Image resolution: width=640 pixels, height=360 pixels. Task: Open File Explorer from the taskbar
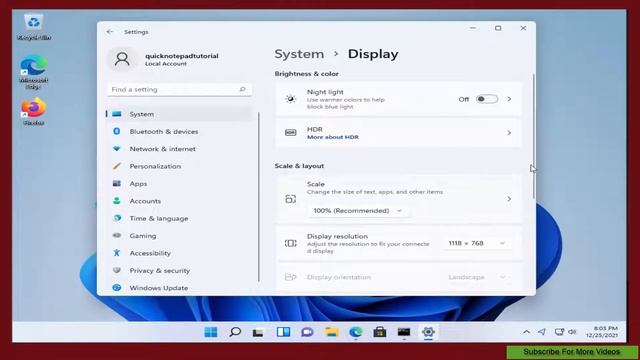tap(331, 332)
